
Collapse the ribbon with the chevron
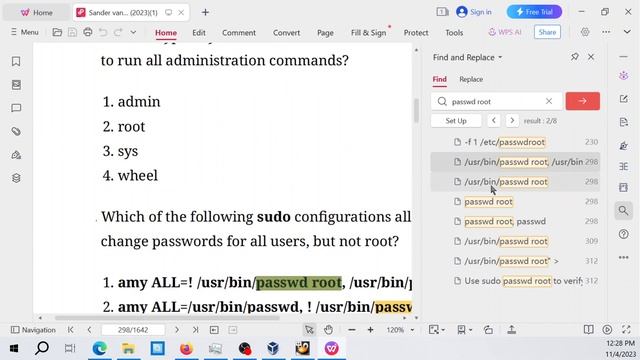[627, 32]
